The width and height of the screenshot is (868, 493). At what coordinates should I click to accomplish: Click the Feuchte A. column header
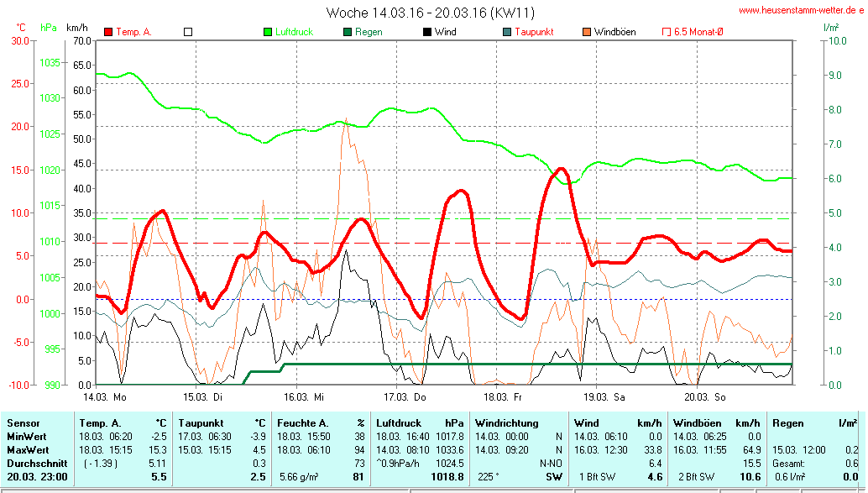(301, 422)
